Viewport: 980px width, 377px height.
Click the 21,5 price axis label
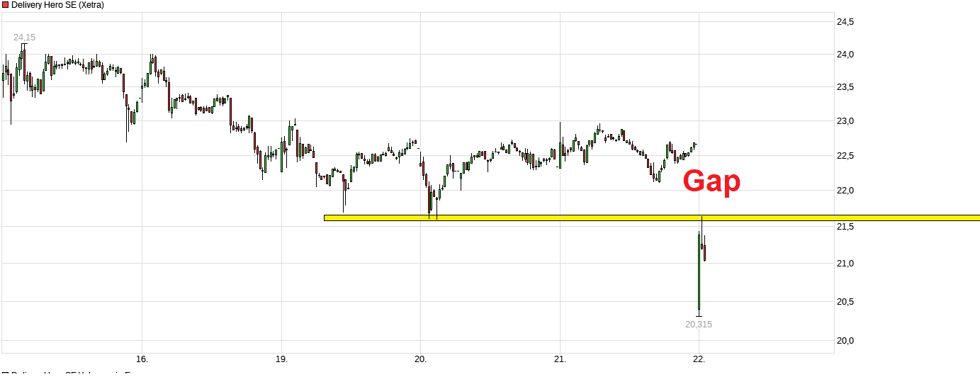(x=845, y=226)
